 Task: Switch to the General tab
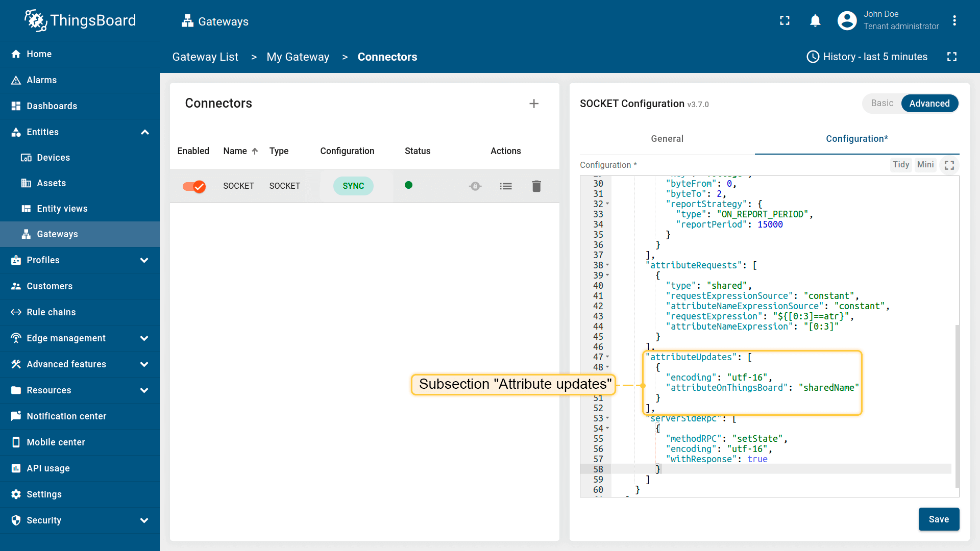tap(667, 139)
